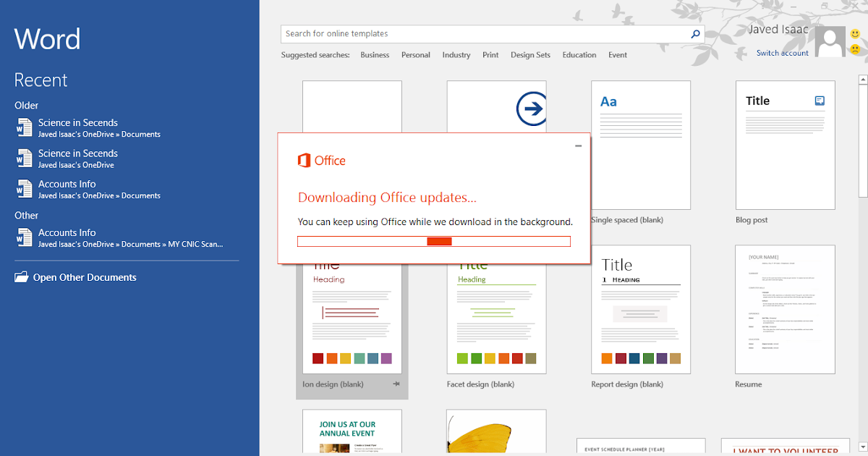
Task: Select the Business suggested search
Action: pos(375,55)
